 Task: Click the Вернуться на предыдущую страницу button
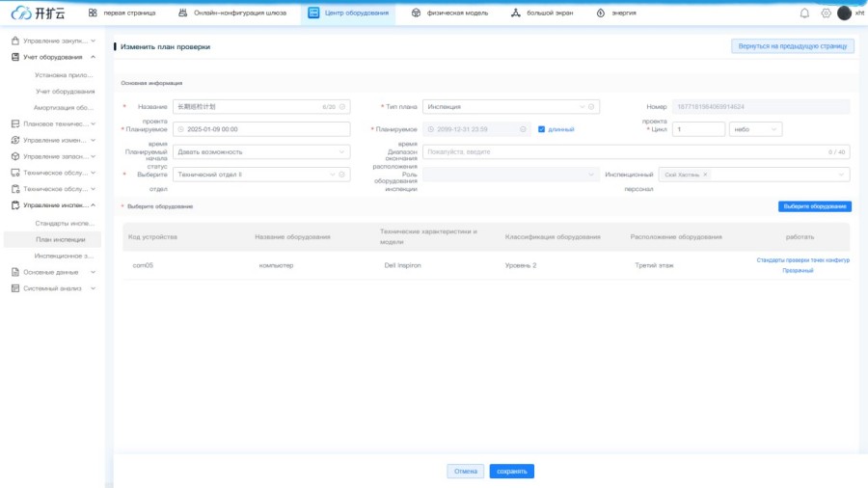(792, 46)
